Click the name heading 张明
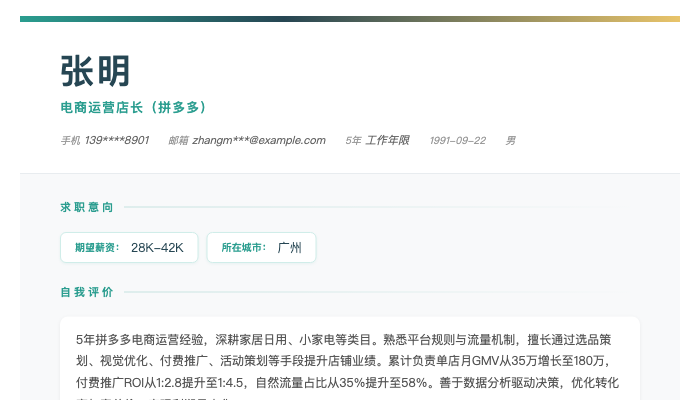Screen dimensions: 700x400 click(95, 71)
